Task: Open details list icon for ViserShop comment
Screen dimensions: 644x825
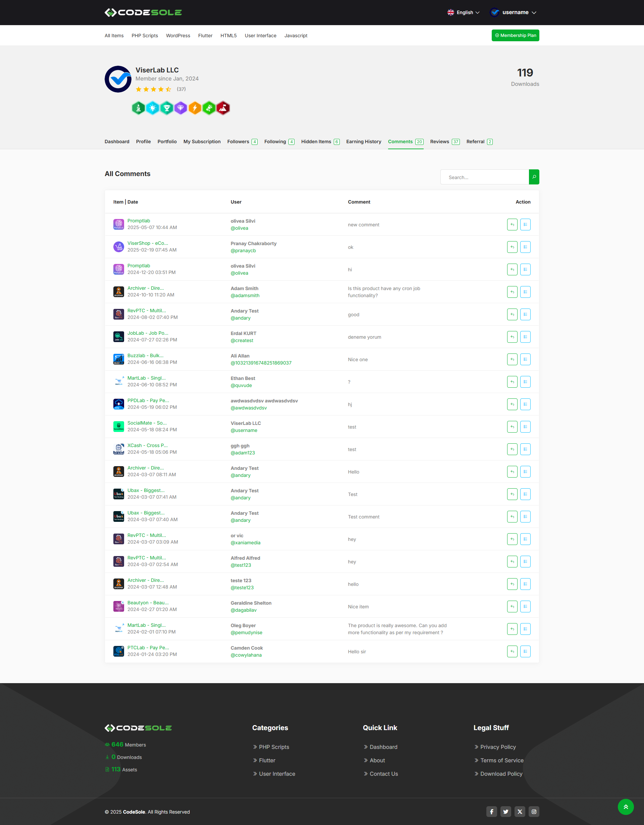Action: 525,247
